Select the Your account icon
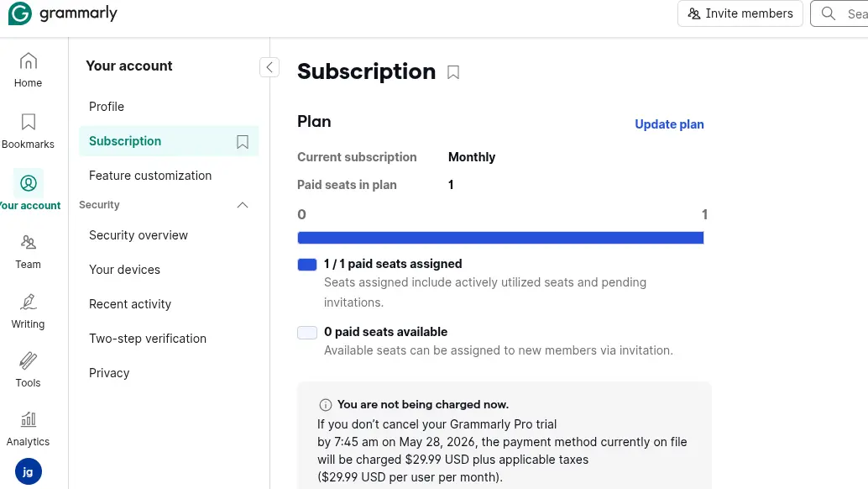The image size is (868, 489). coord(29,183)
